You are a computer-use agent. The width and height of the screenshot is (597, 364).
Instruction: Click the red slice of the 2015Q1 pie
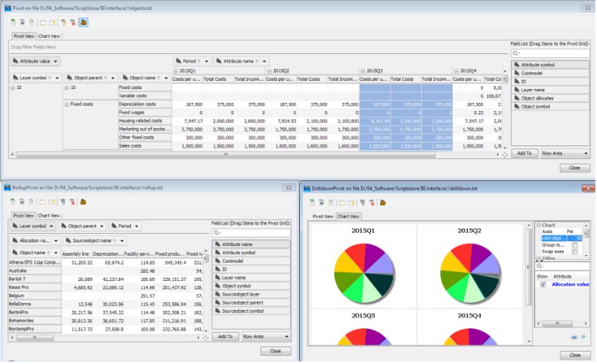(355, 257)
